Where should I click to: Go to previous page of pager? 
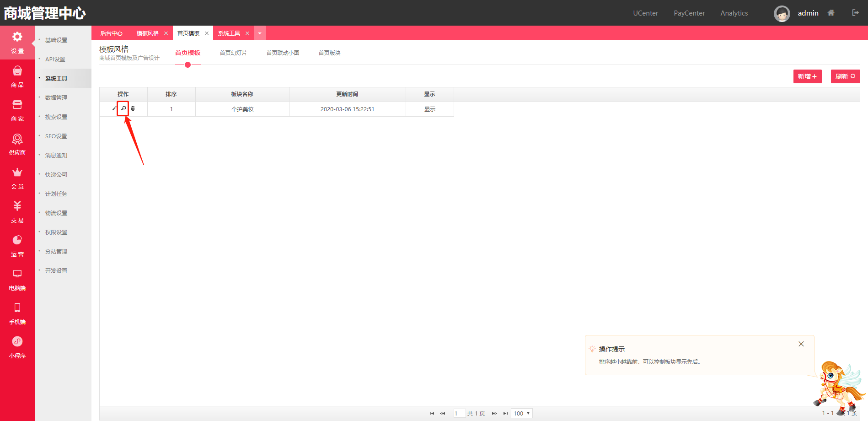tap(443, 413)
